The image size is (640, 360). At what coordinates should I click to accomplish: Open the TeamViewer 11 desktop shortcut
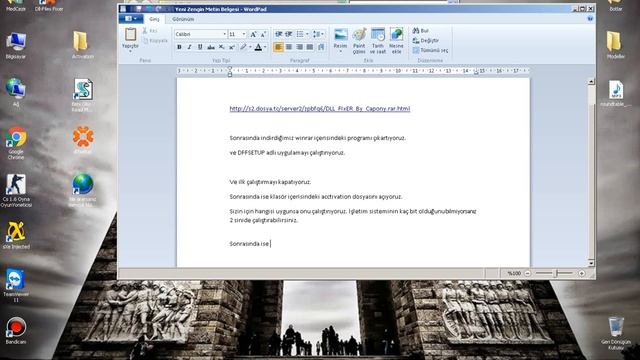coord(16,285)
